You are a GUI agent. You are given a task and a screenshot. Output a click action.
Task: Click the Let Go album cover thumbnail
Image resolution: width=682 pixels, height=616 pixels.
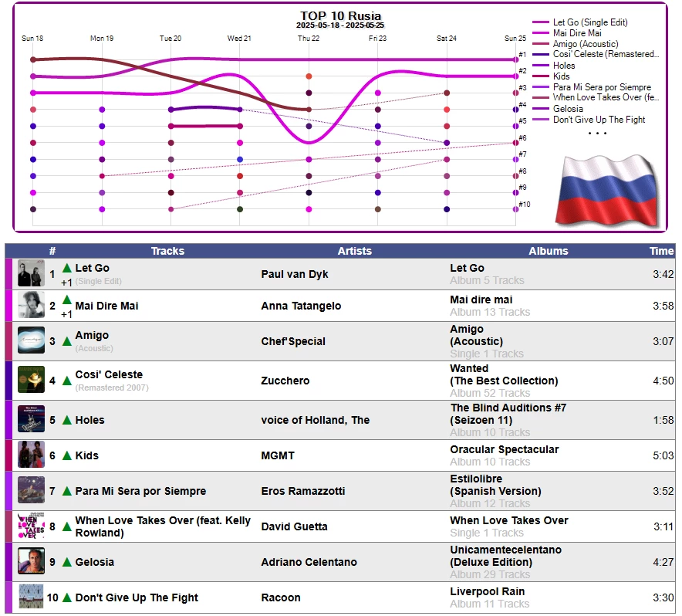click(x=31, y=273)
